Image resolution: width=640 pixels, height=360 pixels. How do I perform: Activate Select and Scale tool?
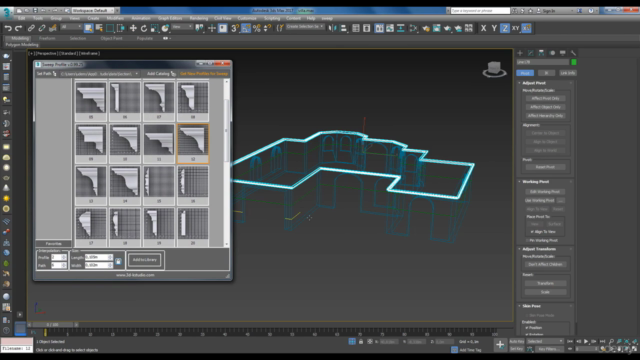(154, 28)
